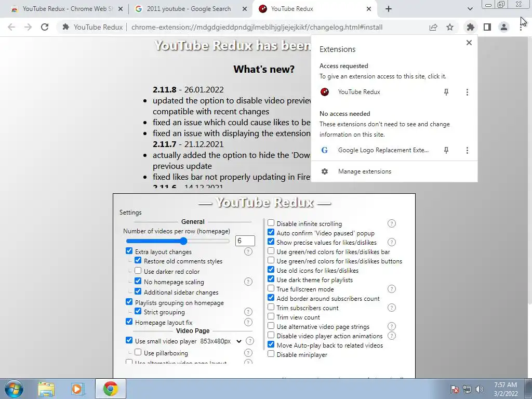Open Windows Explorer from the taskbar
Image resolution: width=532 pixels, height=399 pixels.
[46, 389]
